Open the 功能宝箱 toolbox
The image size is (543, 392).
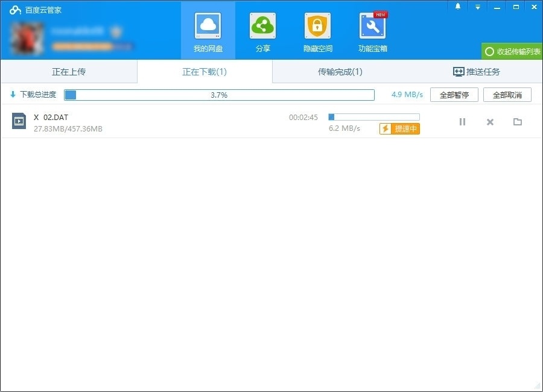[372, 30]
